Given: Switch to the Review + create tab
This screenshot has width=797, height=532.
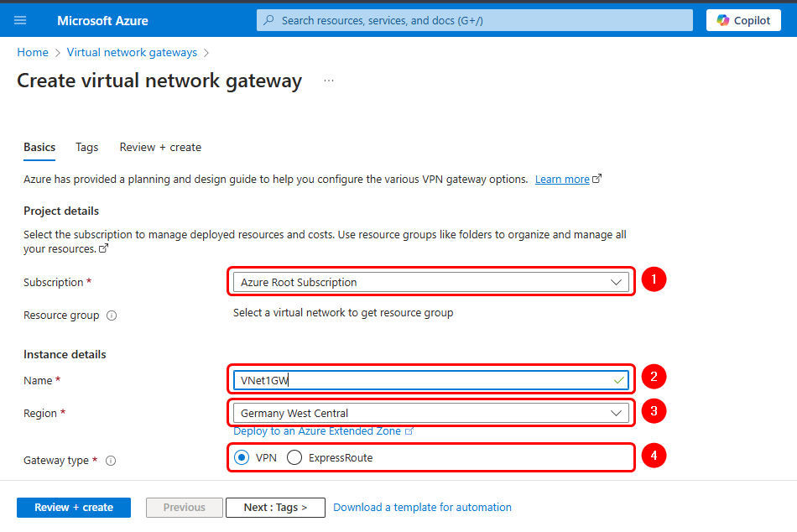Looking at the screenshot, I should [160, 147].
